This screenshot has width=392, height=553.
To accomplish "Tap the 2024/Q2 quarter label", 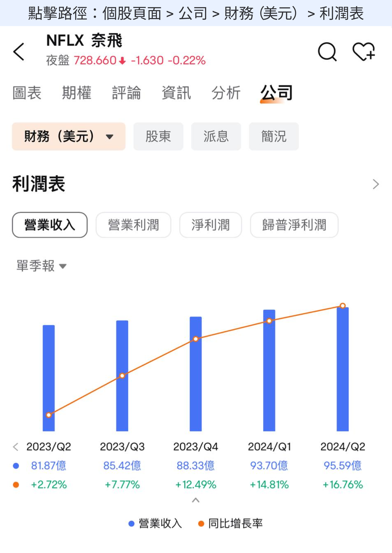I will coord(343,447).
